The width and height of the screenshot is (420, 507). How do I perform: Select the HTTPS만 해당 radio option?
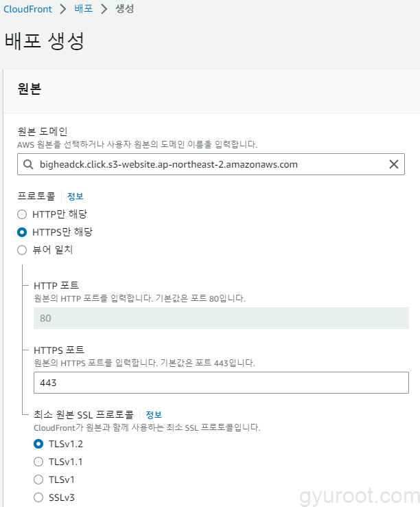pos(22,232)
